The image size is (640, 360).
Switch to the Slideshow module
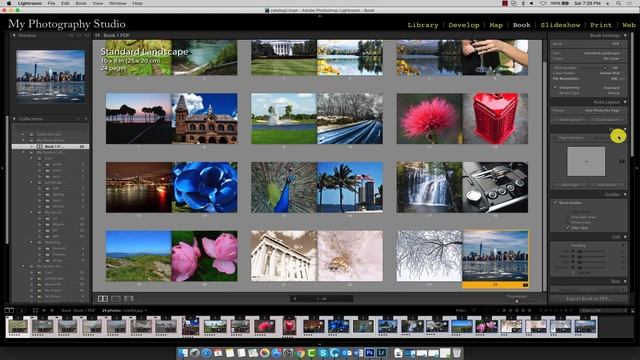click(560, 25)
